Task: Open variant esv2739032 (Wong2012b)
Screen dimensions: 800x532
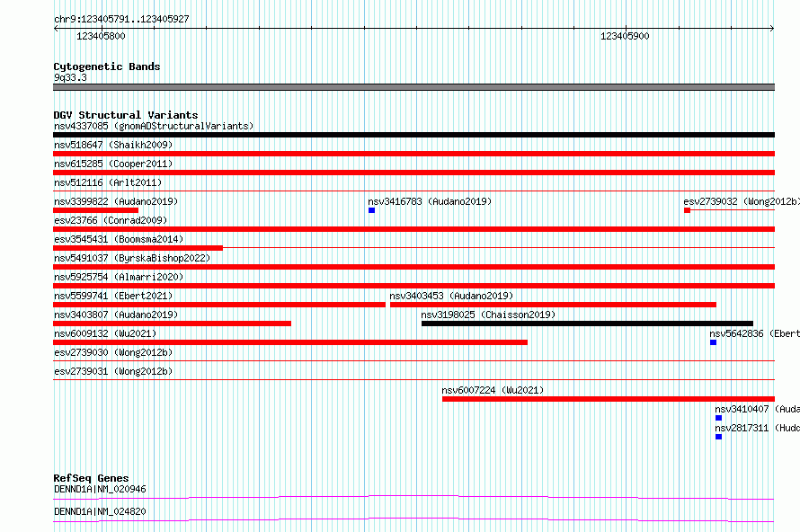Action: click(742, 201)
